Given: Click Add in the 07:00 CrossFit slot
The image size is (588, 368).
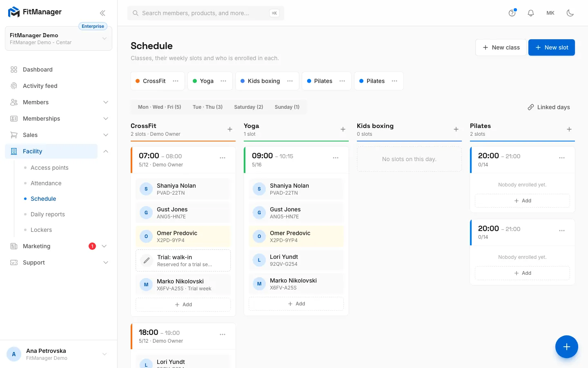Looking at the screenshot, I should tap(183, 305).
